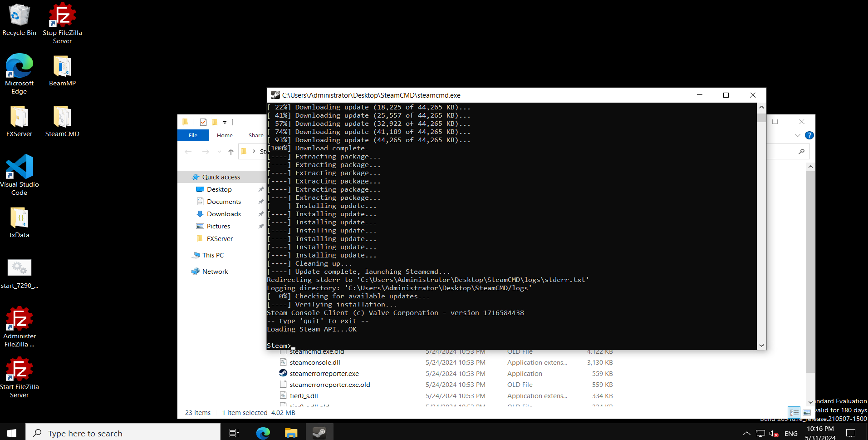The height and width of the screenshot is (440, 868).
Task: Click the Explorer file list scroll down arrow
Action: coord(810,402)
